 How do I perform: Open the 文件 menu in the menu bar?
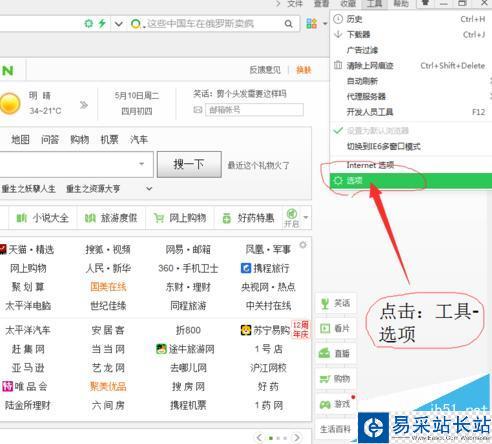(295, 4)
